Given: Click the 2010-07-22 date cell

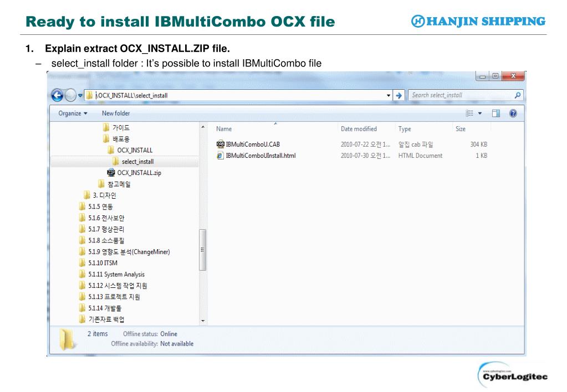Looking at the screenshot, I should 365,144.
